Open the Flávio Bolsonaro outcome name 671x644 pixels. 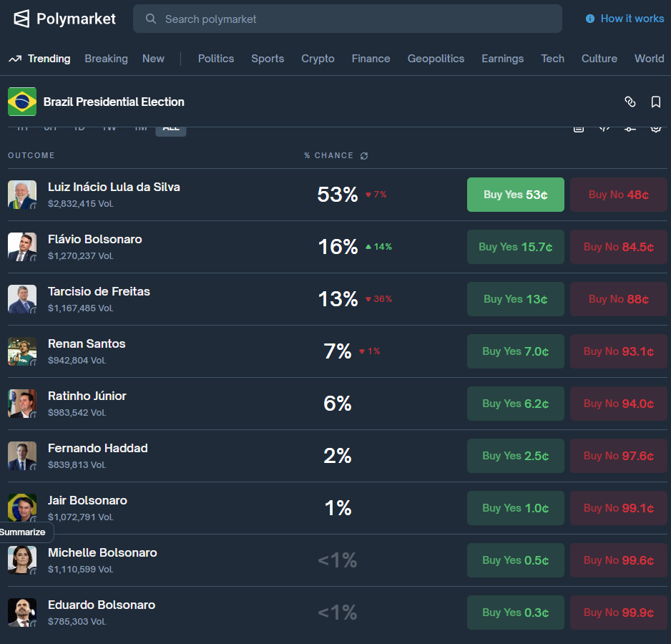95,240
